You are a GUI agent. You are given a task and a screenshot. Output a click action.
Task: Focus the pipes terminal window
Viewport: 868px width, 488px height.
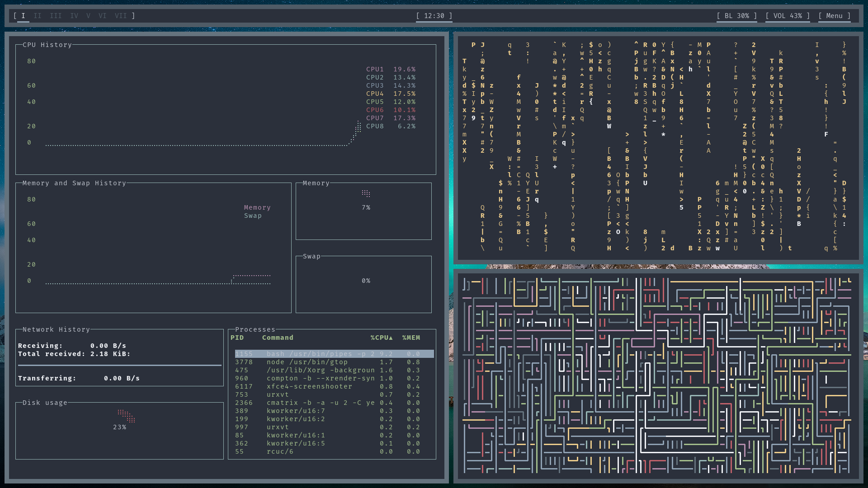658,376
